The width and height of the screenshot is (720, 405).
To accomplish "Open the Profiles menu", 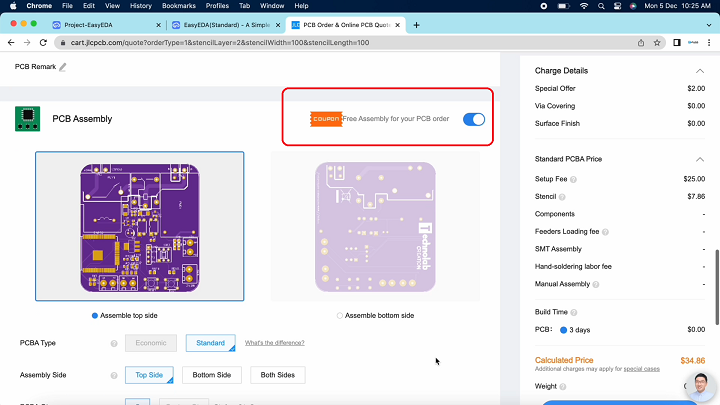I will 217,6.
